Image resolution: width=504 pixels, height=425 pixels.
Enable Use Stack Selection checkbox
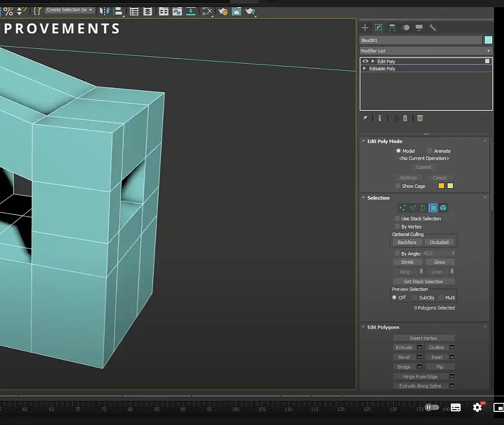(x=398, y=219)
